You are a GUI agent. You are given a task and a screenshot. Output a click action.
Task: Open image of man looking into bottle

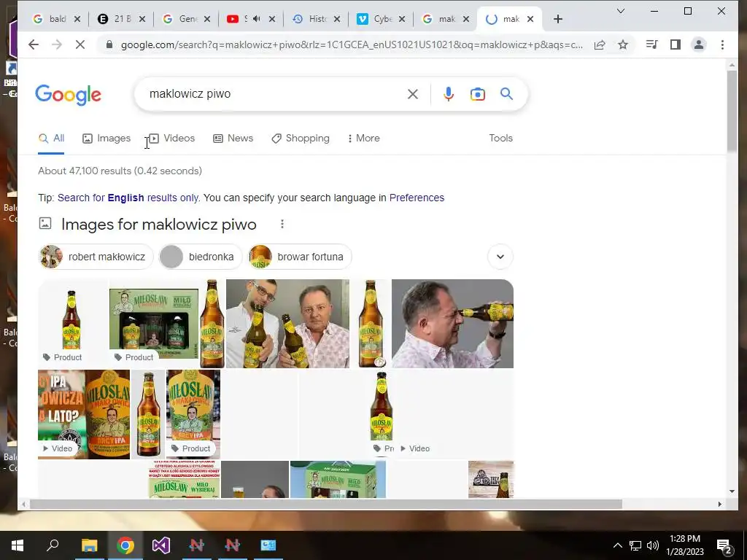click(x=452, y=324)
